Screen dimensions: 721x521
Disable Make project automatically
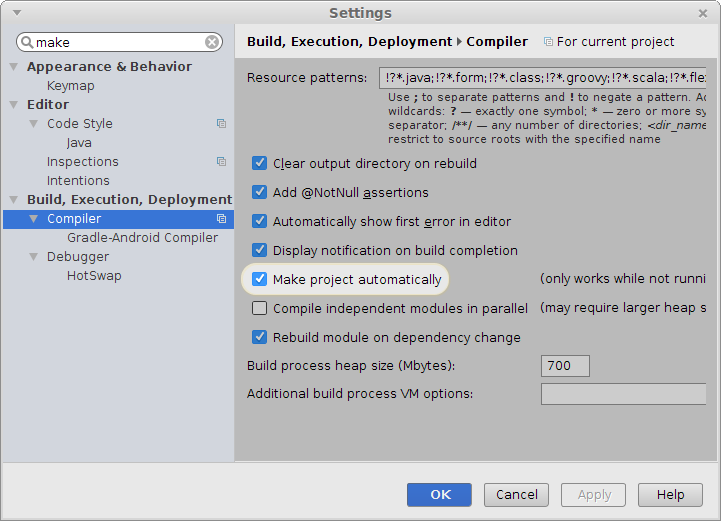pyautogui.click(x=260, y=279)
